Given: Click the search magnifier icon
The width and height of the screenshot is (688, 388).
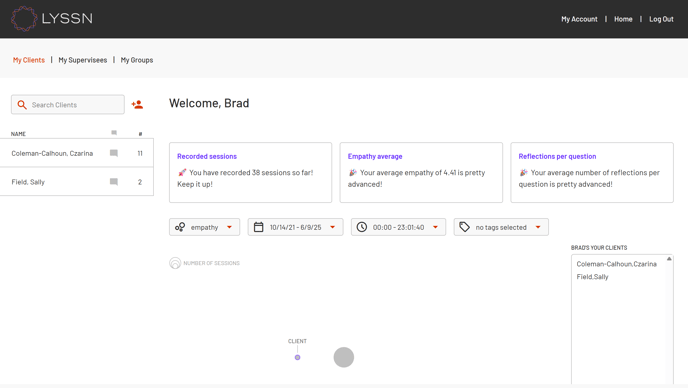Looking at the screenshot, I should 22,105.
